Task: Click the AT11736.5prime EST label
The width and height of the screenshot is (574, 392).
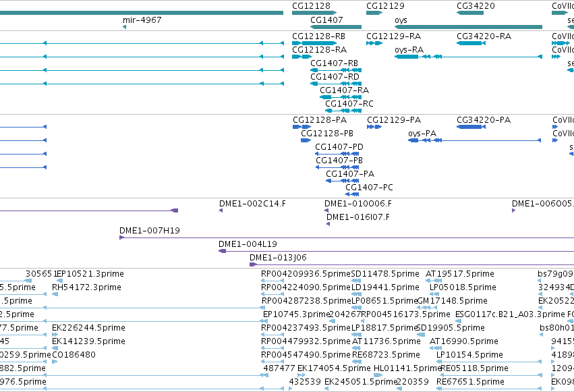Action: [x=386, y=341]
